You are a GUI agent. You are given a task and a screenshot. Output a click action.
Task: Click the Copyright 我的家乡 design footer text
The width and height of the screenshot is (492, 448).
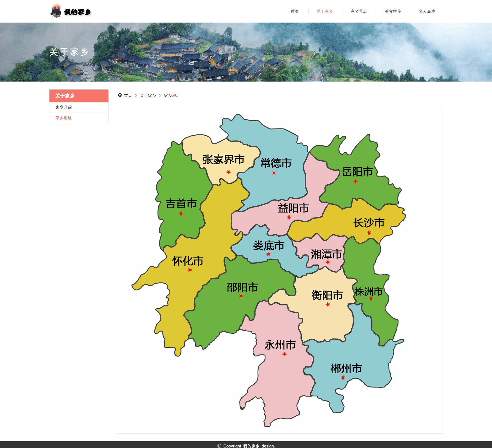click(246, 446)
